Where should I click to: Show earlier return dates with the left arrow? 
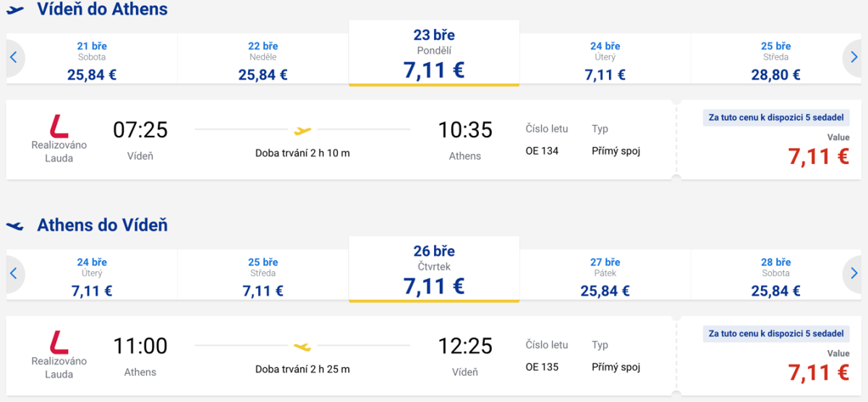(x=13, y=274)
